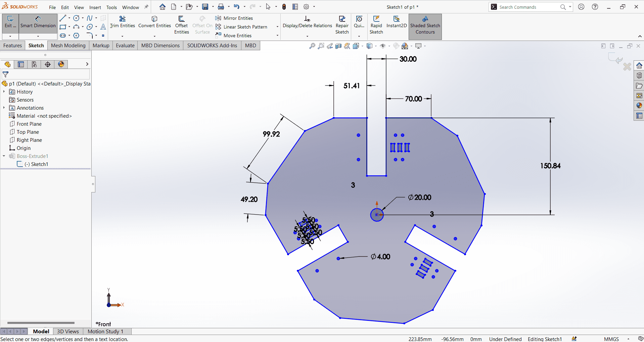Screen dimensions: 644x342
Task: Open the Line tool dropdown arrow
Action: pyautogui.click(x=69, y=18)
